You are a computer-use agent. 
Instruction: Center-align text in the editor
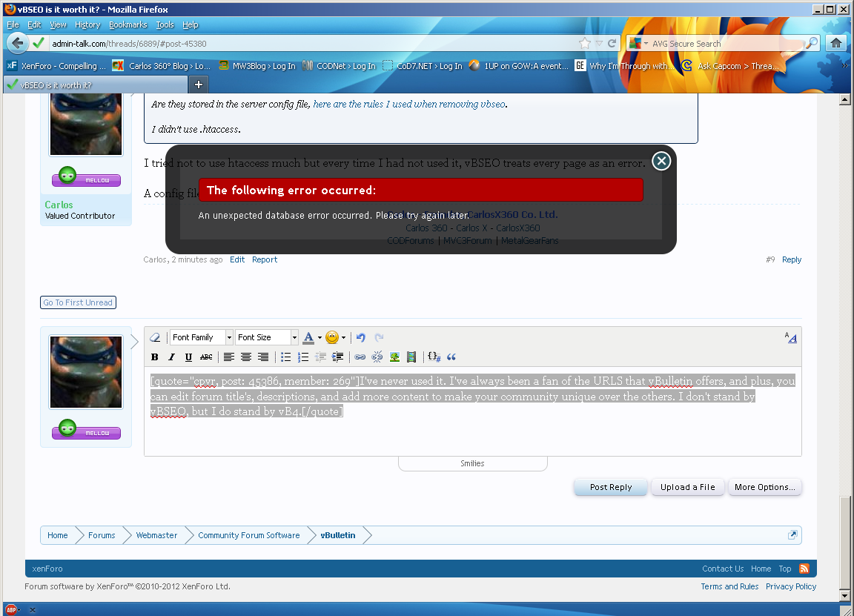[x=246, y=357]
